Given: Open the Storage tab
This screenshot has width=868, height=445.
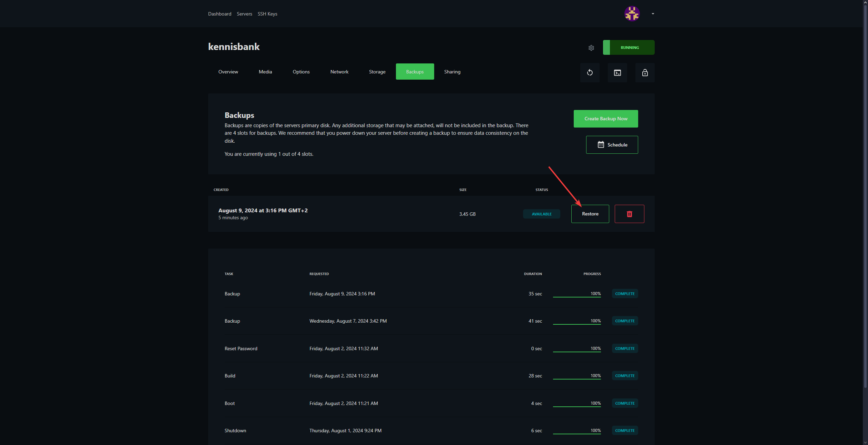Looking at the screenshot, I should (x=377, y=72).
